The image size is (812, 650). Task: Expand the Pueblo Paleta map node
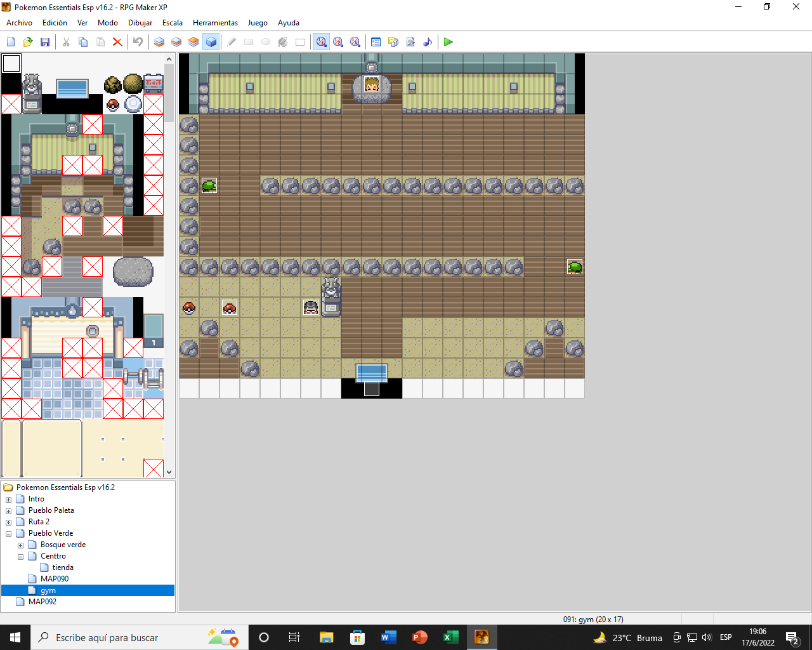pyautogui.click(x=8, y=511)
